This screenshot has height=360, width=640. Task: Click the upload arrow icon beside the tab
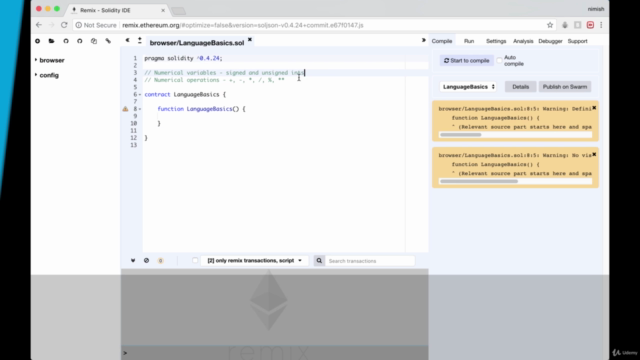point(140,40)
